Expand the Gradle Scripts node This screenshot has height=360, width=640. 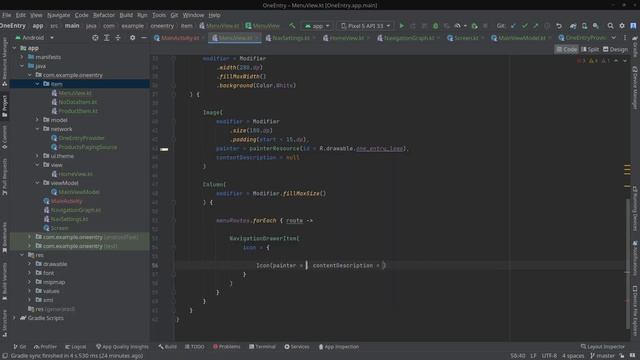pos(14,318)
